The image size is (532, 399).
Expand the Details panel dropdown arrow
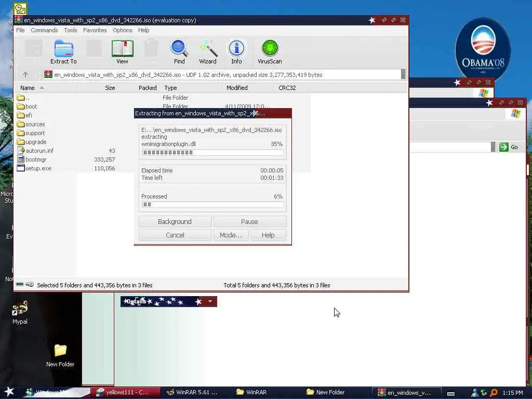(x=210, y=301)
